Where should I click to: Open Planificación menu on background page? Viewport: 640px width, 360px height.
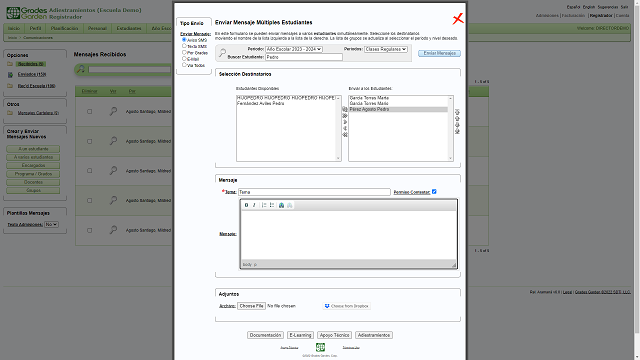tap(64, 29)
